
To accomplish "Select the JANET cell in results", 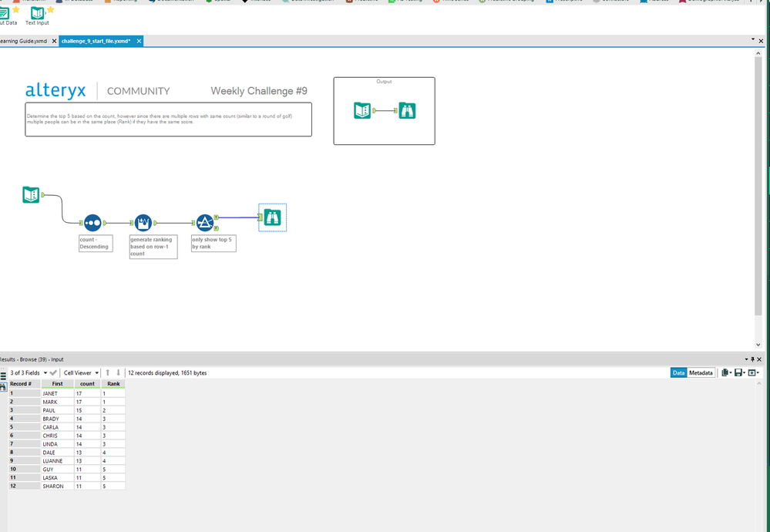I will click(x=58, y=393).
